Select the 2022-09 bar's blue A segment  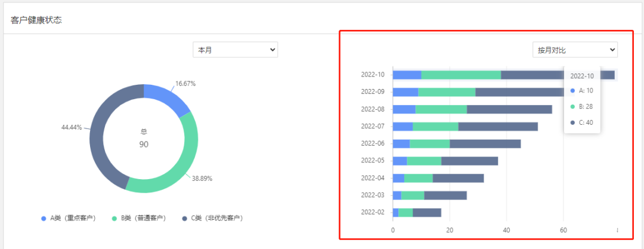405,92
